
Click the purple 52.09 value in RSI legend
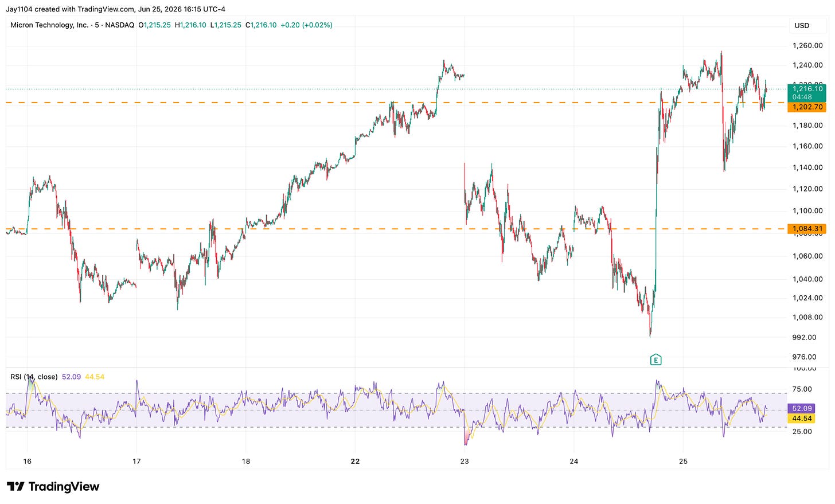click(x=71, y=377)
